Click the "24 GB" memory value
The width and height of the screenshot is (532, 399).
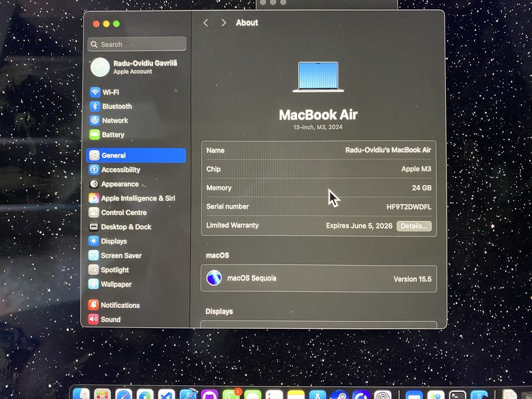(x=421, y=188)
